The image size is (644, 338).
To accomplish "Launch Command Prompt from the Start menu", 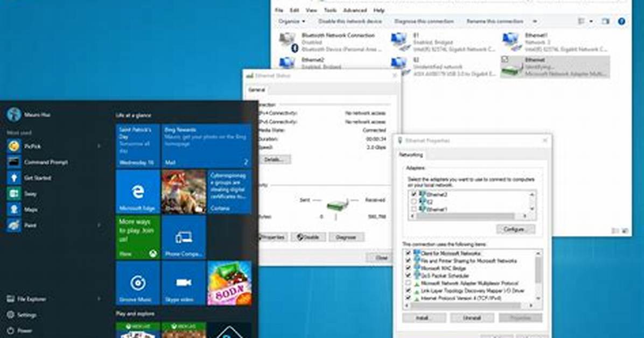I will [x=46, y=162].
